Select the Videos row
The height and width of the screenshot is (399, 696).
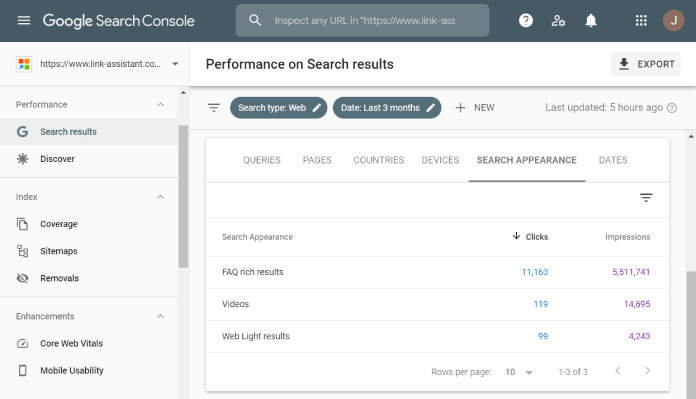pyautogui.click(x=437, y=304)
